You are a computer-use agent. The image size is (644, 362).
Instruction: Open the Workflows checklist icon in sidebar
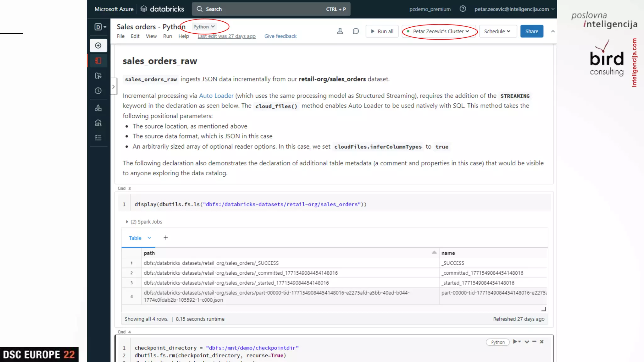98,138
